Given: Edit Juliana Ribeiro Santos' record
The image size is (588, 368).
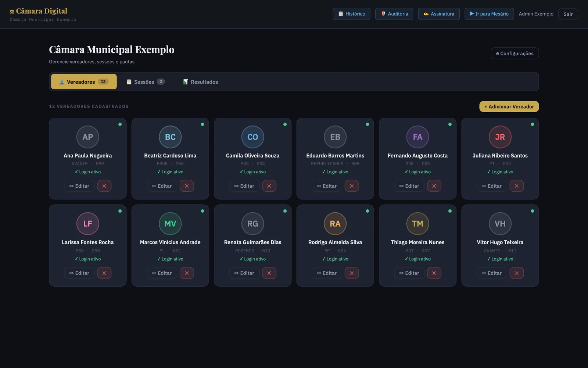Looking at the screenshot, I should 492,186.
